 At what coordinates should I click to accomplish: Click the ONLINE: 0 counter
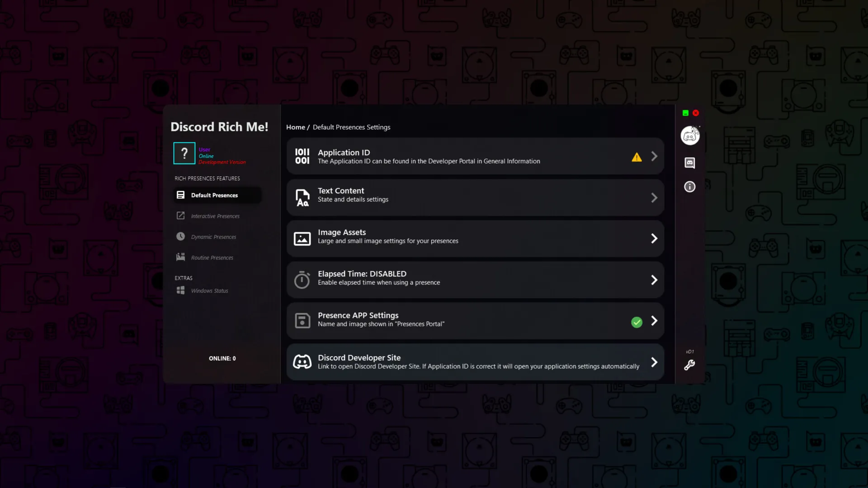[222, 359]
